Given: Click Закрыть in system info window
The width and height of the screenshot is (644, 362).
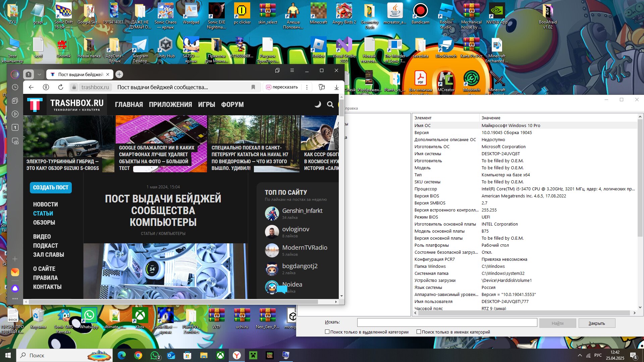Looking at the screenshot, I should (x=597, y=323).
